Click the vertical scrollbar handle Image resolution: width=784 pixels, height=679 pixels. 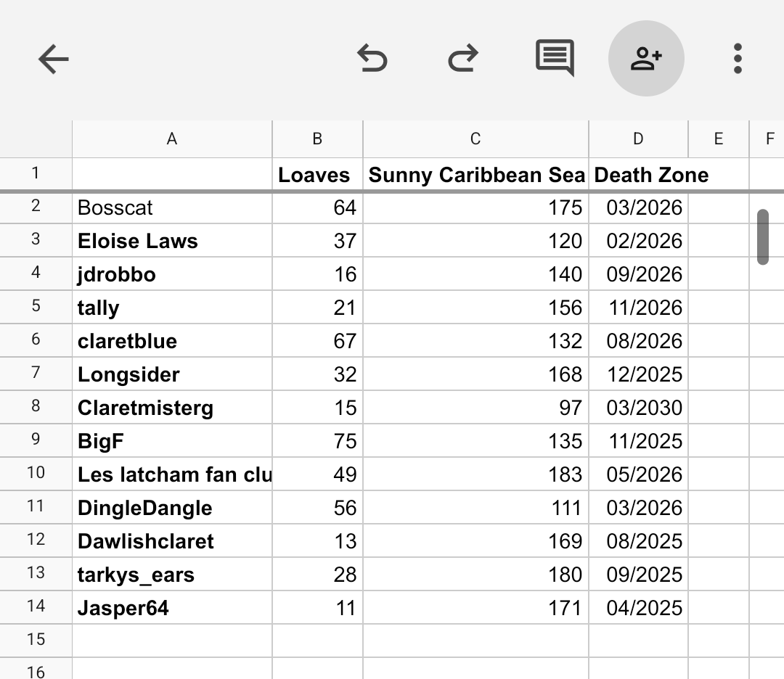click(x=762, y=237)
